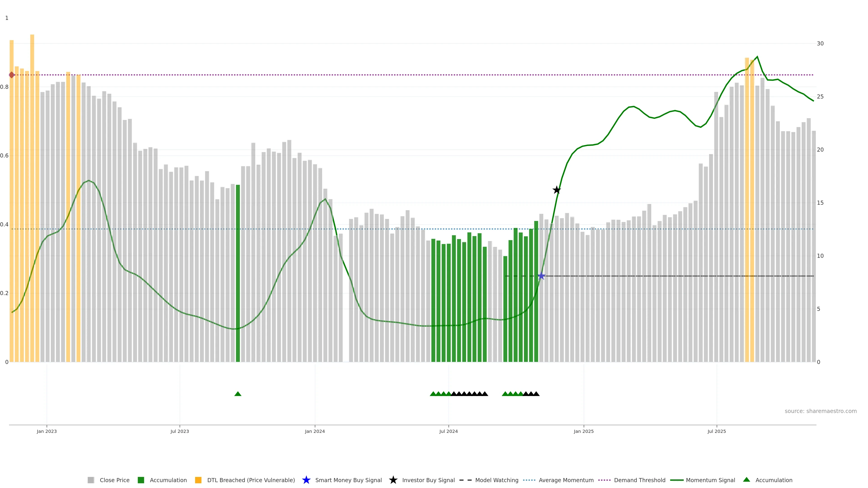
Task: Toggle Momentum Signal legend entry
Action: point(710,480)
